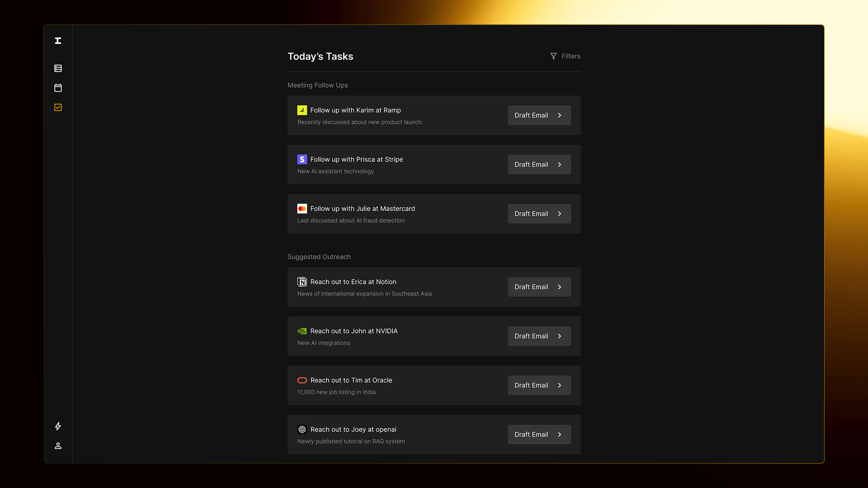Screen dimensions: 868x488
Task: Click the lightning bolt icon in sidebar
Action: tap(58, 426)
